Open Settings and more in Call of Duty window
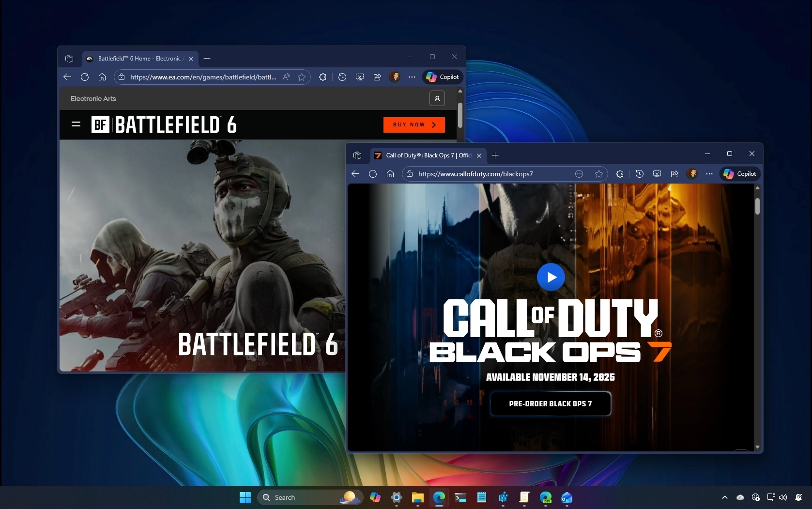The image size is (812, 509). click(x=709, y=174)
